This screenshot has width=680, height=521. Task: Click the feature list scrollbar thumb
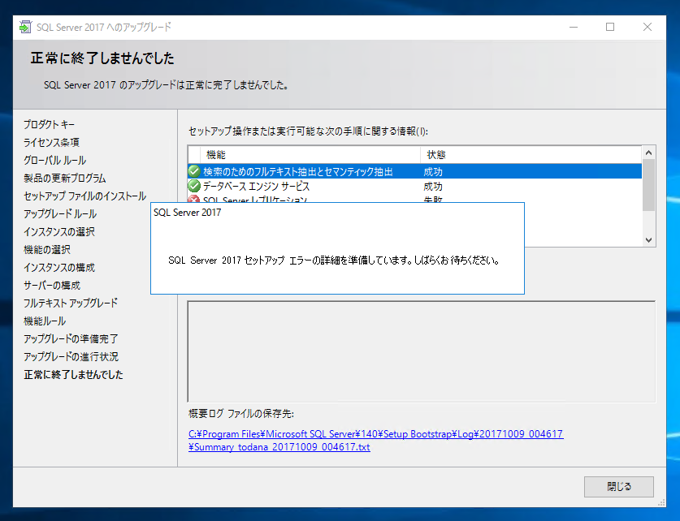[649, 185]
